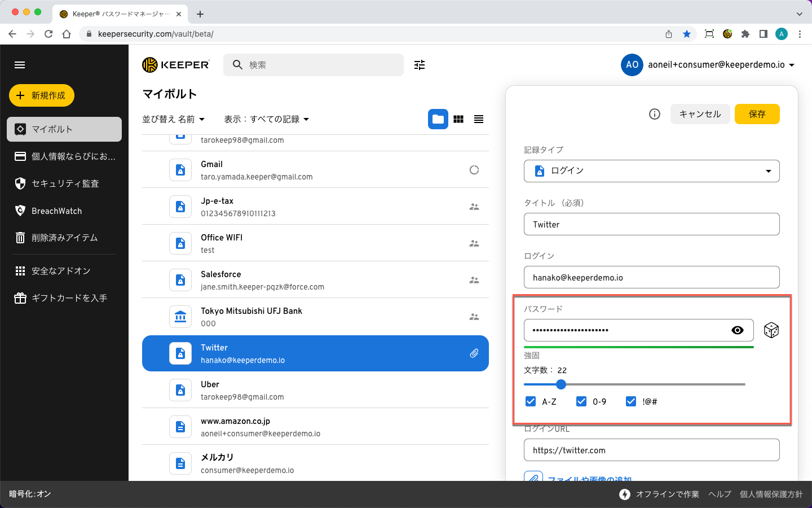Show password with the eye icon
The height and width of the screenshot is (508, 812).
point(737,330)
